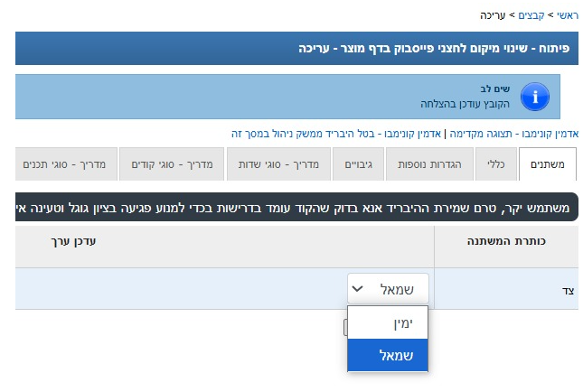The image size is (583, 392).
Task: Open מדריך - סוגי קודים tab
Action: click(172, 163)
